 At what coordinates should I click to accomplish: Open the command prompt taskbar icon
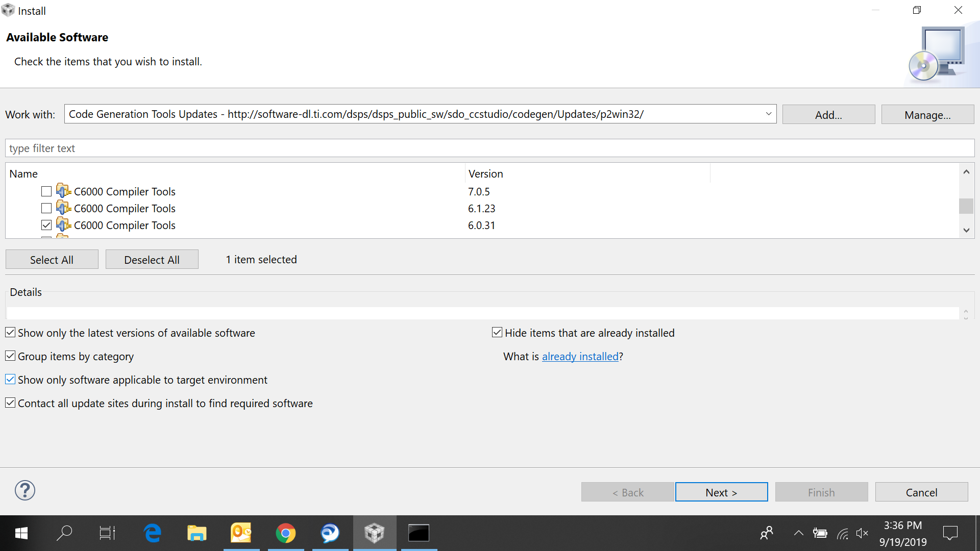419,534
